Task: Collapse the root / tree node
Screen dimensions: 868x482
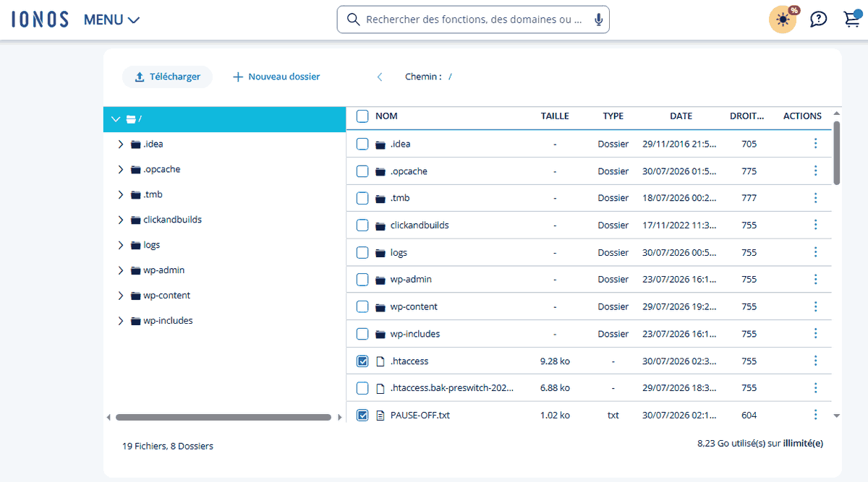Action: click(x=116, y=119)
